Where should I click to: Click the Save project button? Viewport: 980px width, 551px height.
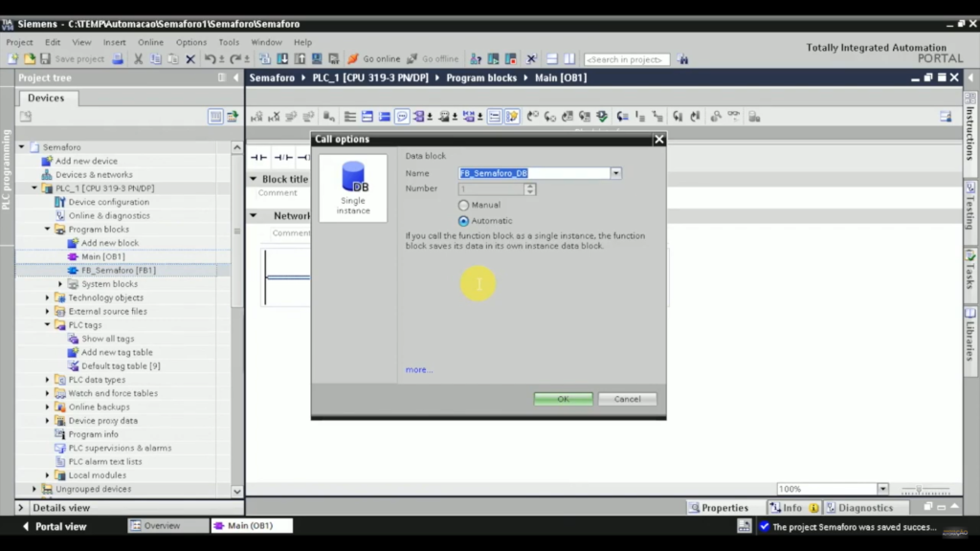click(x=72, y=59)
